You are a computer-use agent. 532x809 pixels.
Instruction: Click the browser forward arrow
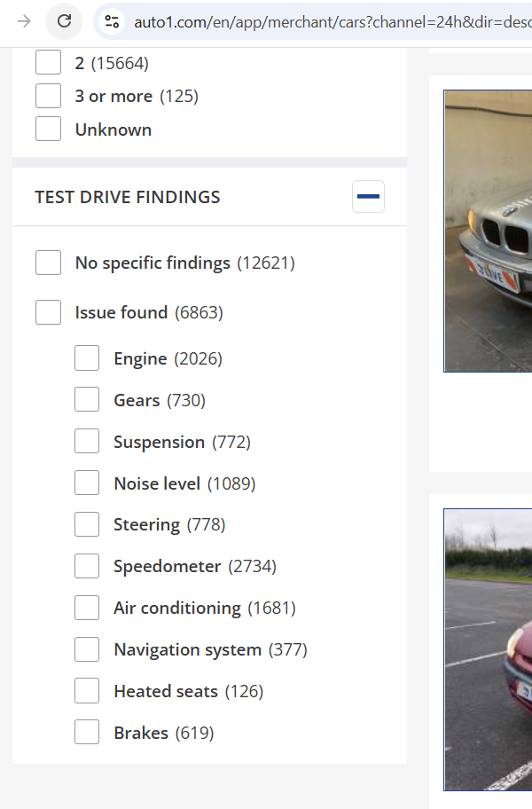pyautogui.click(x=24, y=21)
